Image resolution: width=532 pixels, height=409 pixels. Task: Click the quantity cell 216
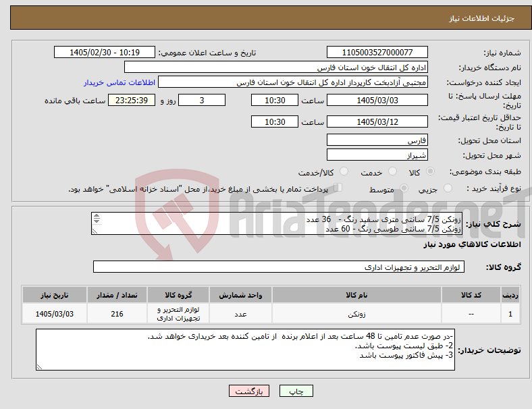pyautogui.click(x=117, y=314)
